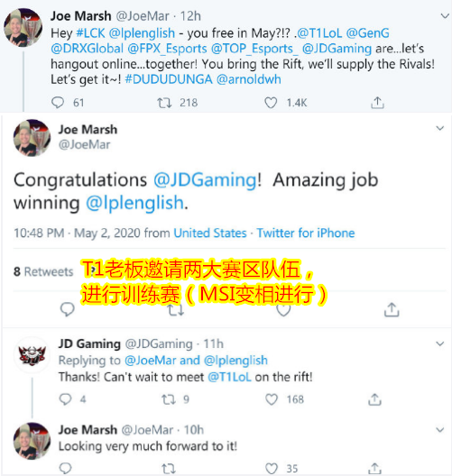Share the Congratulations main tweet
Viewport: 452px width, 476px height.
point(392,309)
